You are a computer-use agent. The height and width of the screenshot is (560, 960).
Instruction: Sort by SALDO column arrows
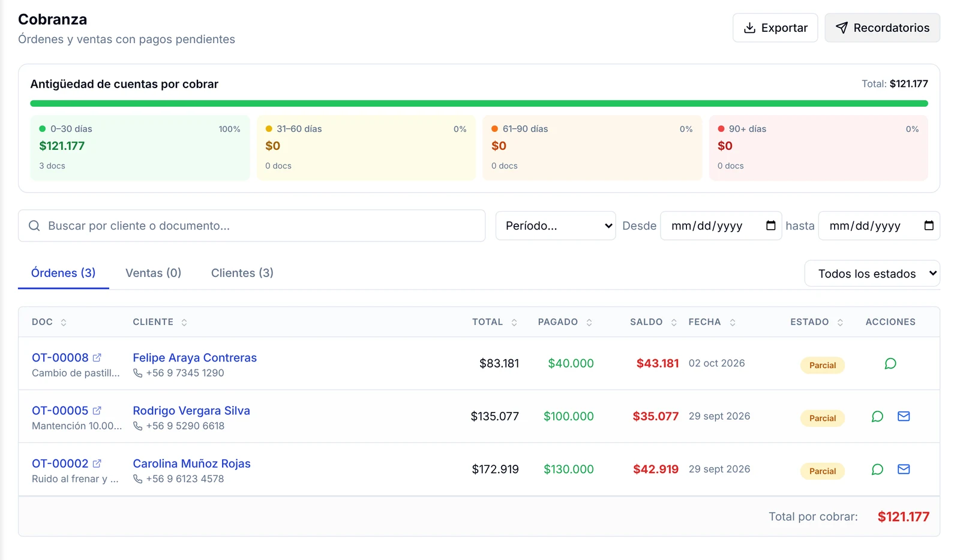[x=674, y=323]
